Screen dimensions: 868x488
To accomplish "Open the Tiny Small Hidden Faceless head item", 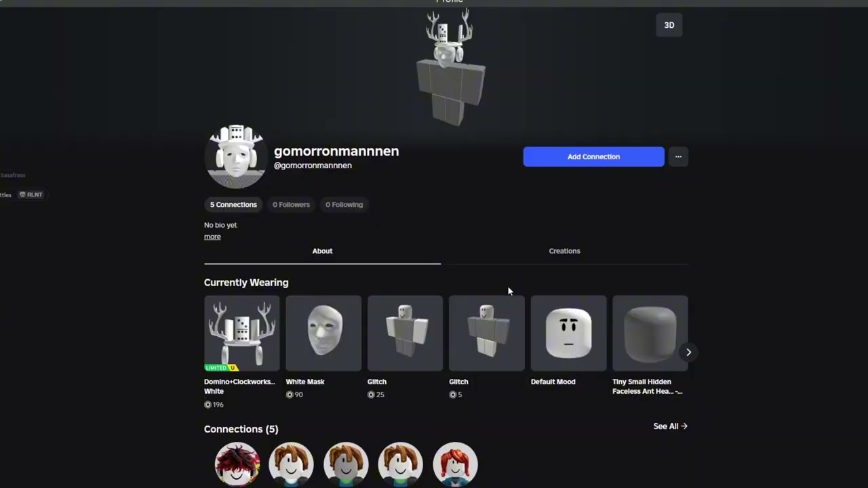I will pyautogui.click(x=650, y=333).
